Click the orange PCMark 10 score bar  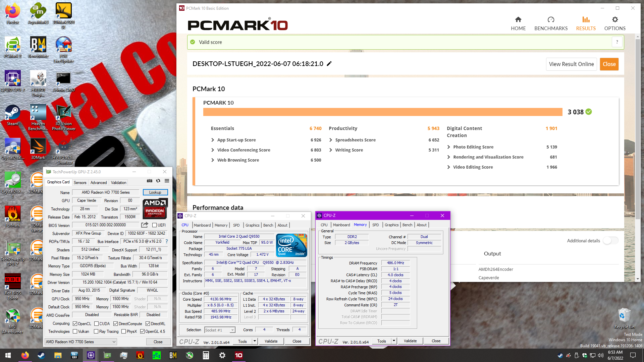tap(383, 112)
